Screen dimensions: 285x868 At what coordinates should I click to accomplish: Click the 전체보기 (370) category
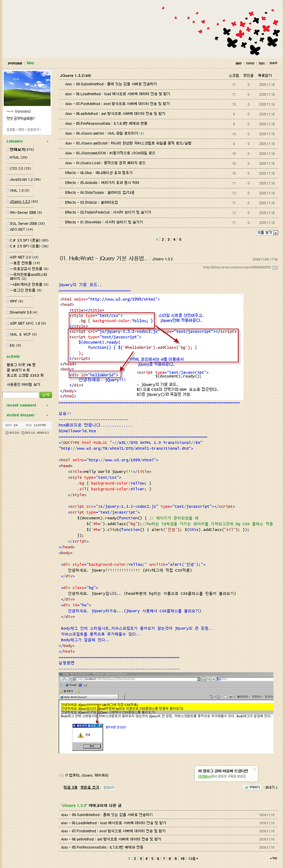coord(22,150)
